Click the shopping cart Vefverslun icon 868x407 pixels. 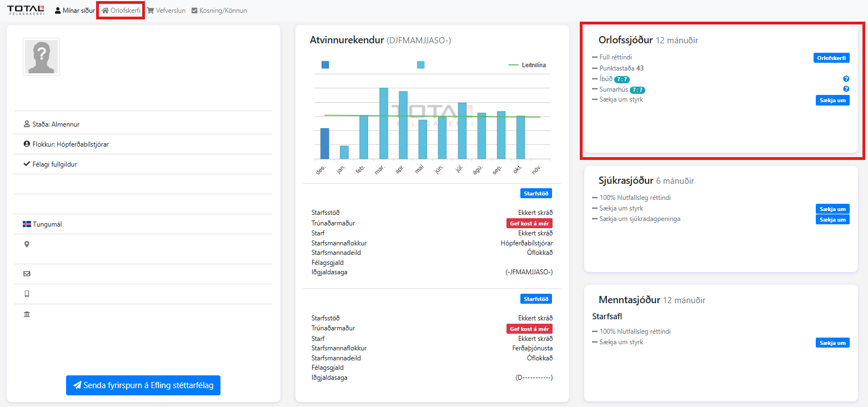[x=150, y=11]
